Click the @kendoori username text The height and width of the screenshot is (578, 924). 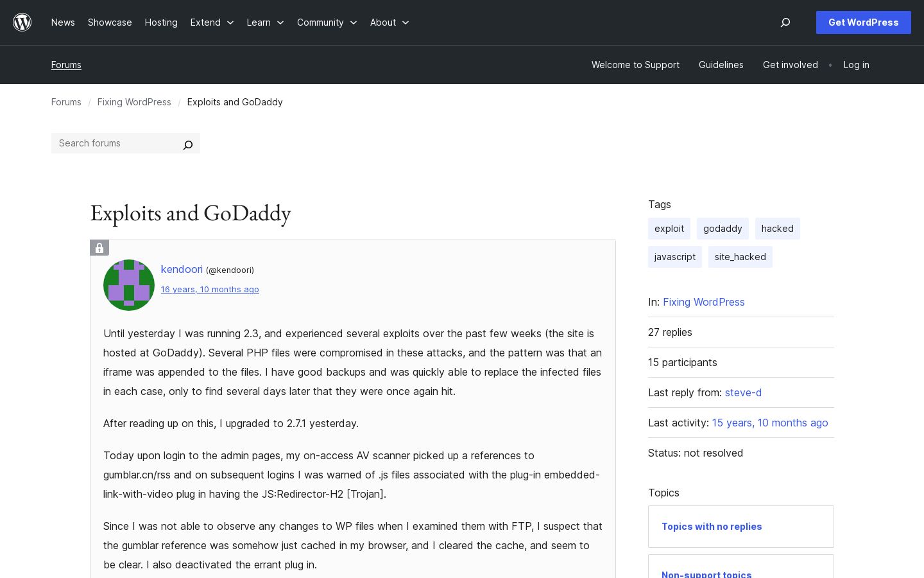coord(230,270)
